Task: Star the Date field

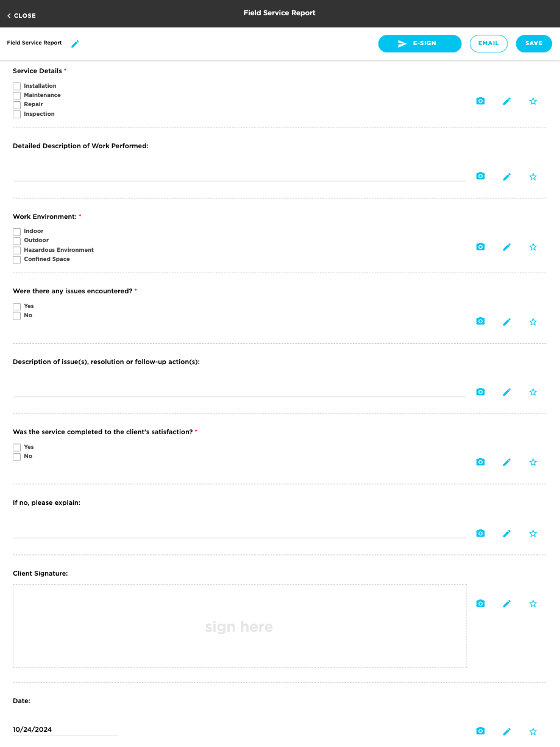Action: click(533, 731)
